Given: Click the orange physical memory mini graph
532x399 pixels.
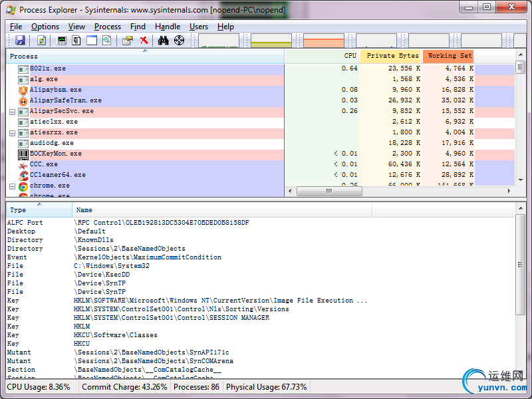Looking at the screenshot, I should click(x=324, y=41).
